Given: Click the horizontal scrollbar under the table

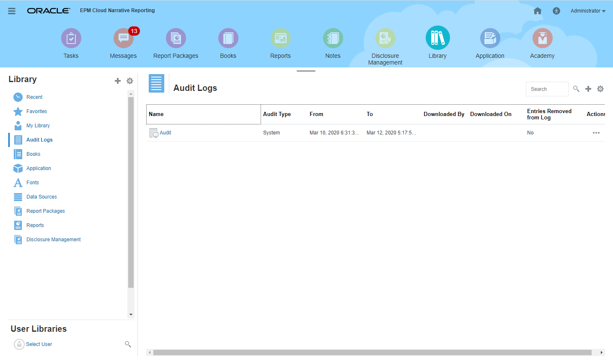Looking at the screenshot, I should 372,353.
